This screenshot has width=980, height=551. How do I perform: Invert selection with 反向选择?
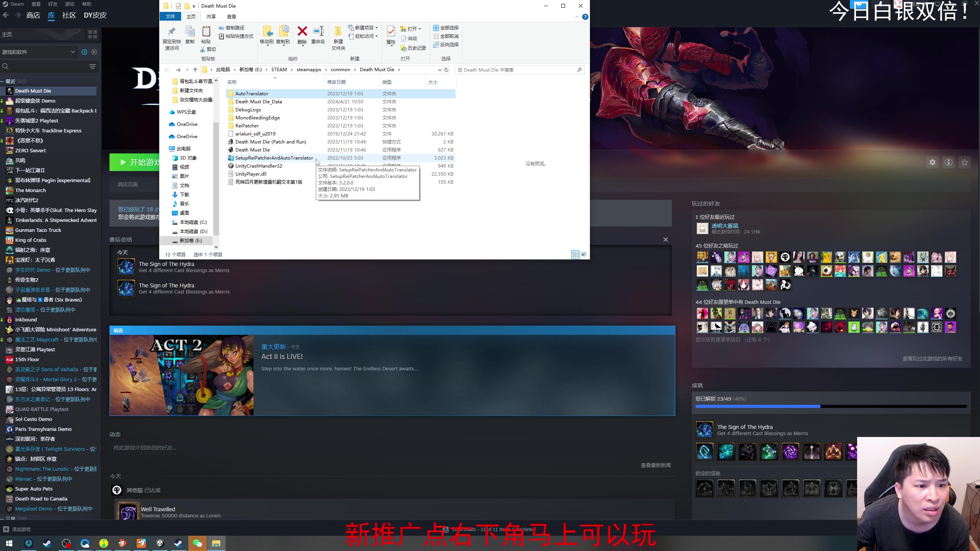(446, 45)
